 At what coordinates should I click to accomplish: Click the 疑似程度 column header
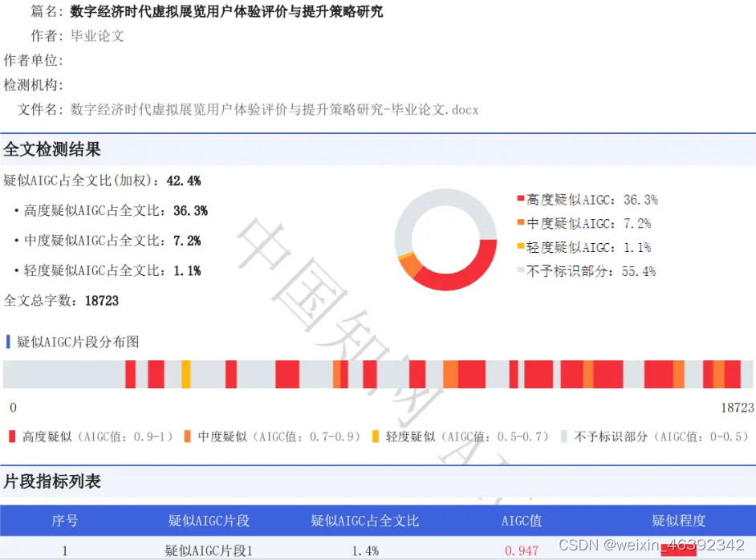tap(678, 521)
